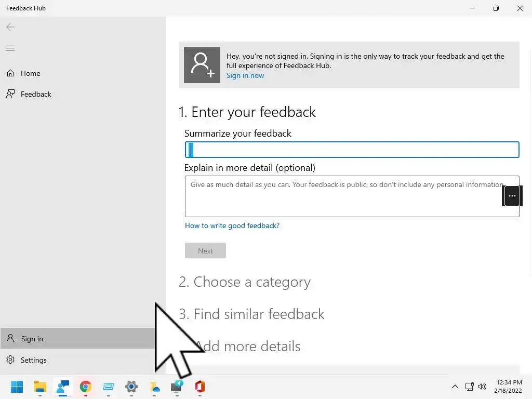This screenshot has width=532, height=399.
Task: Open the blue window app on taskbar
Action: (108, 387)
